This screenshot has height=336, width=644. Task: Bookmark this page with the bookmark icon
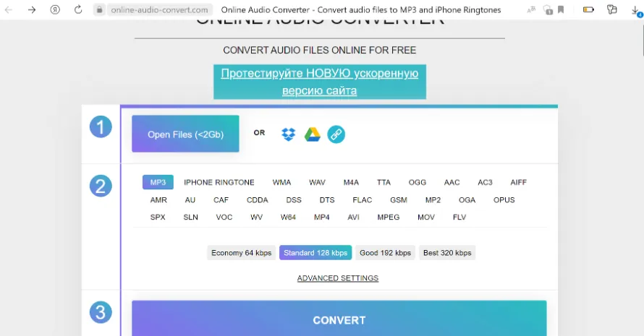tap(561, 9)
